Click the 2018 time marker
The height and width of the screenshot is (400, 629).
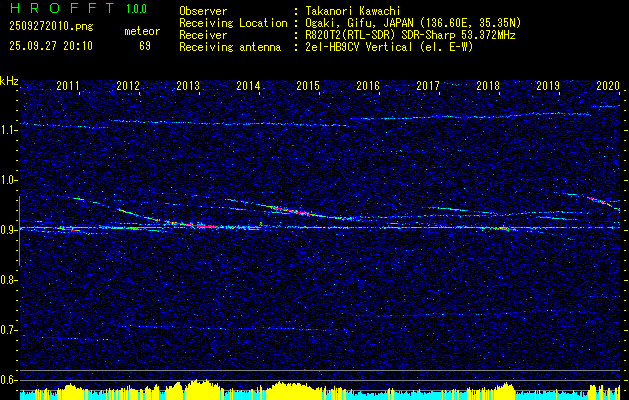click(x=488, y=86)
